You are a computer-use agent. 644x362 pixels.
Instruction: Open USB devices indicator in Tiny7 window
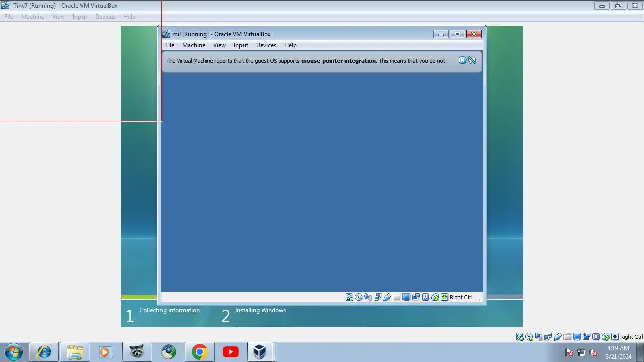click(x=558, y=337)
